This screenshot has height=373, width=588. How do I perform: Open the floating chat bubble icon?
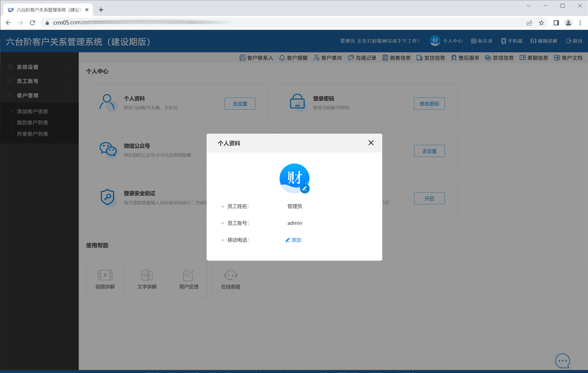(563, 361)
